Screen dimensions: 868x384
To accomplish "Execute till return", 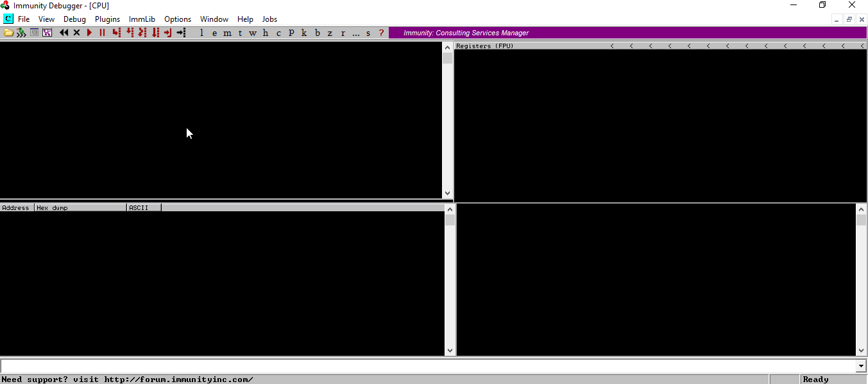I will (x=167, y=32).
